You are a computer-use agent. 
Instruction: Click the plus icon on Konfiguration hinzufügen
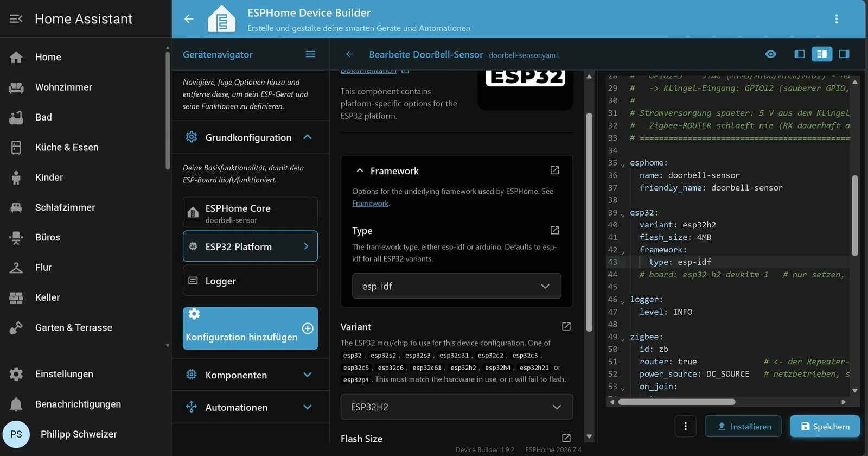[308, 328]
